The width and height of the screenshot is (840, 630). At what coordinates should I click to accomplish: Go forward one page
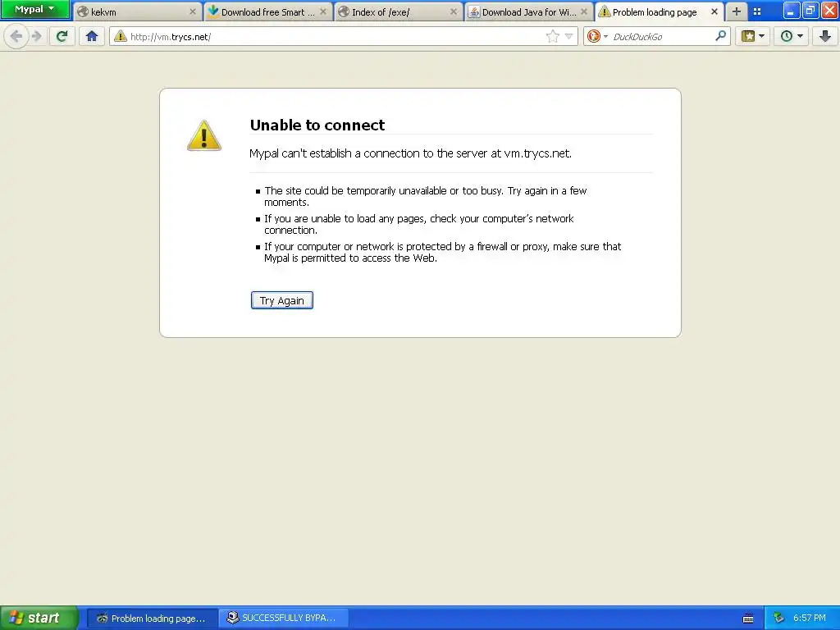(36, 36)
